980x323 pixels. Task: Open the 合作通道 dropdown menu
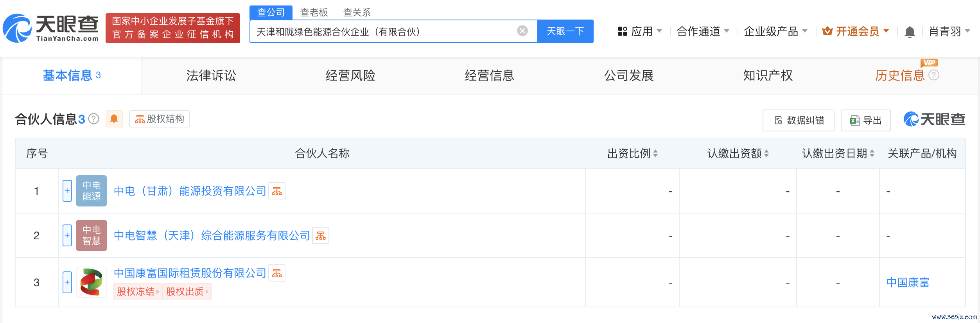coord(703,31)
